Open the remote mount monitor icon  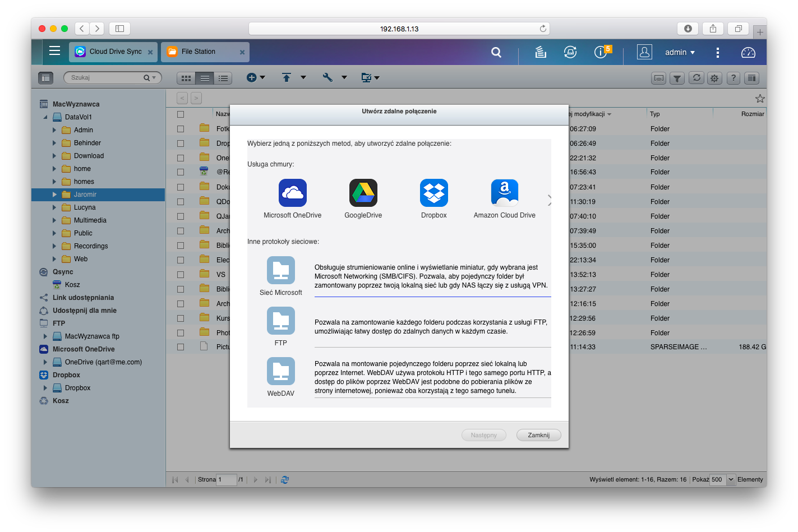[x=659, y=78]
